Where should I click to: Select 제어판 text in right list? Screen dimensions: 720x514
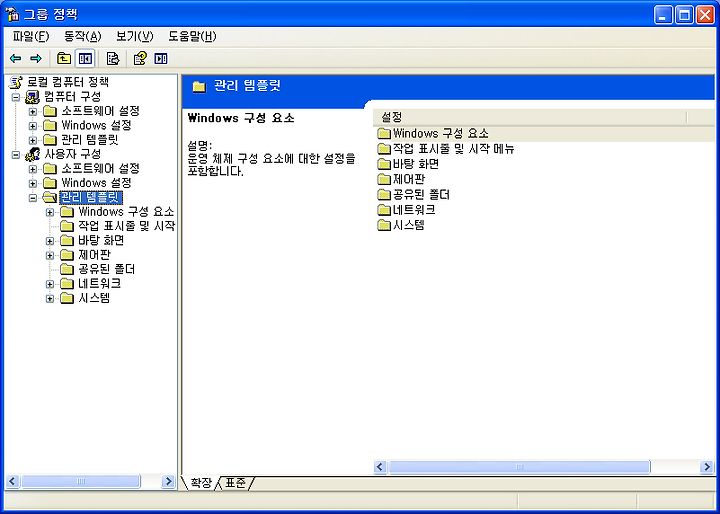409,179
